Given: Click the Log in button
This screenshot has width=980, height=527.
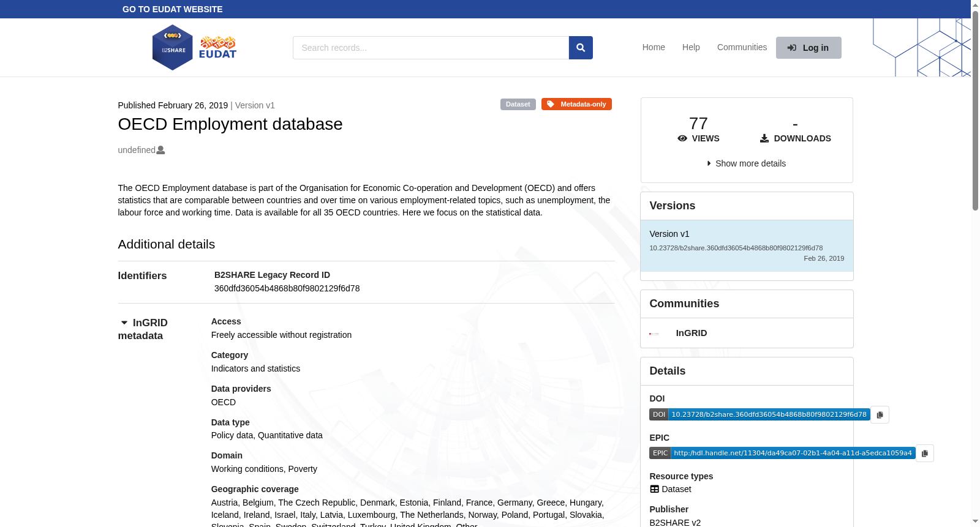Looking at the screenshot, I should coord(809,48).
